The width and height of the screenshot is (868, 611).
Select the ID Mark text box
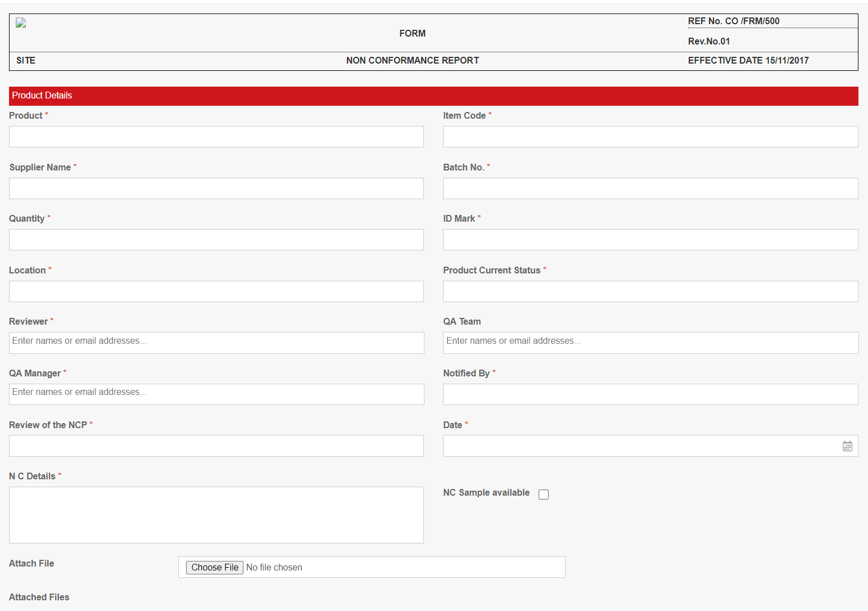coord(650,240)
